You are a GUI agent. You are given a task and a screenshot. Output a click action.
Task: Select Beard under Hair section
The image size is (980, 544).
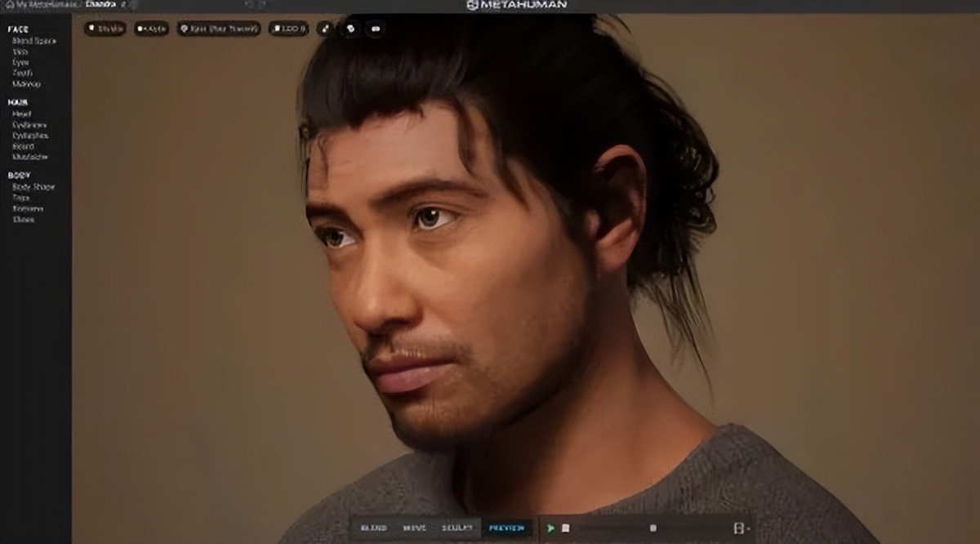(x=22, y=146)
